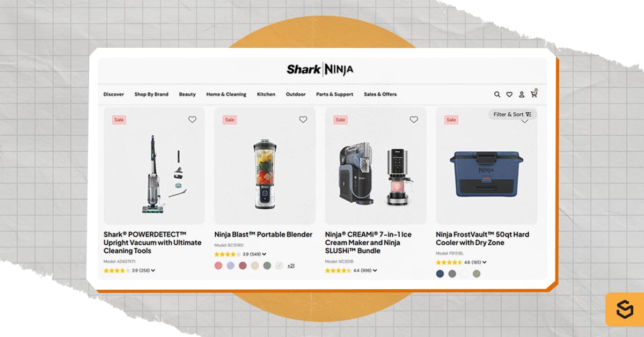The width and height of the screenshot is (644, 337).
Task: Open the Shop By Brand menu
Action: (x=151, y=94)
